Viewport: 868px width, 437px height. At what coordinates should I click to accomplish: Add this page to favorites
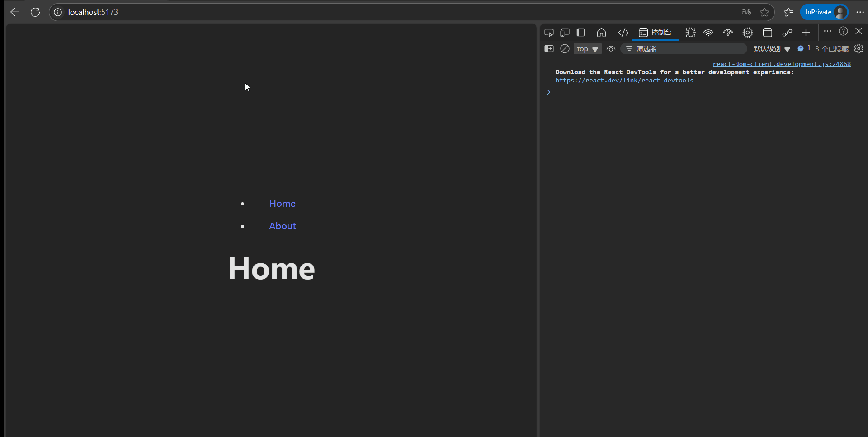click(x=764, y=12)
